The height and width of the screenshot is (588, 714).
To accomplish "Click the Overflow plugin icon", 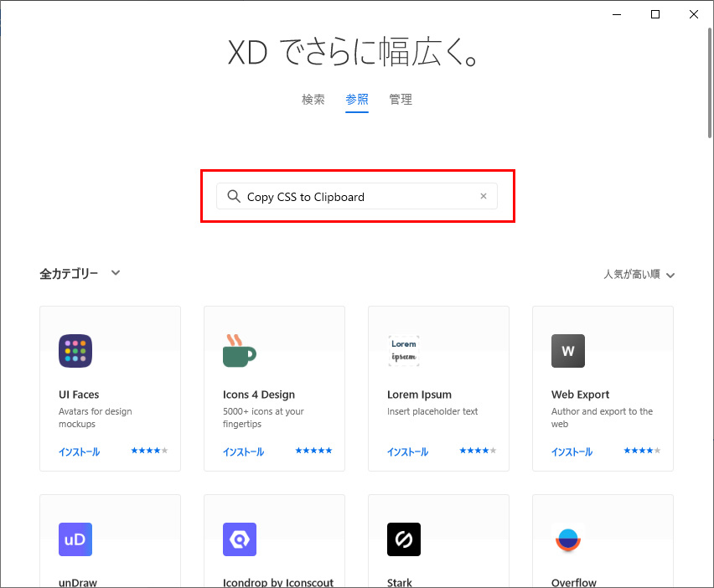I will (x=568, y=539).
